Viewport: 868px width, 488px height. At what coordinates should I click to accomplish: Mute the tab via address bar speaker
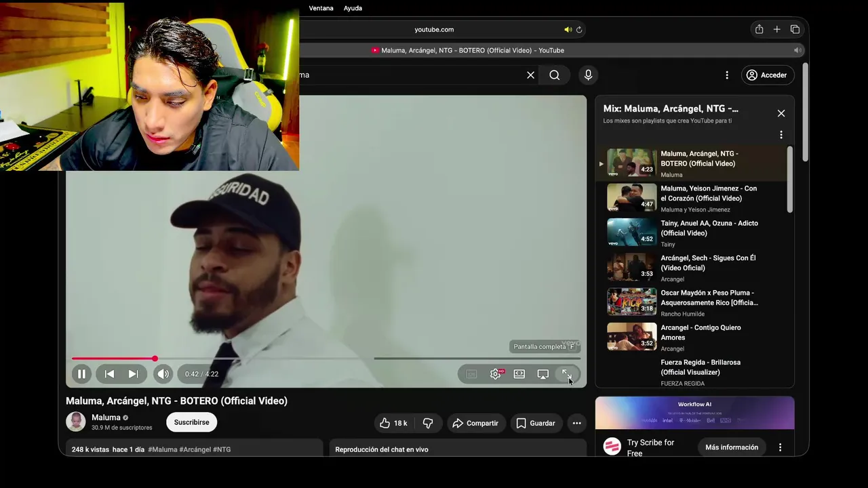click(x=568, y=30)
